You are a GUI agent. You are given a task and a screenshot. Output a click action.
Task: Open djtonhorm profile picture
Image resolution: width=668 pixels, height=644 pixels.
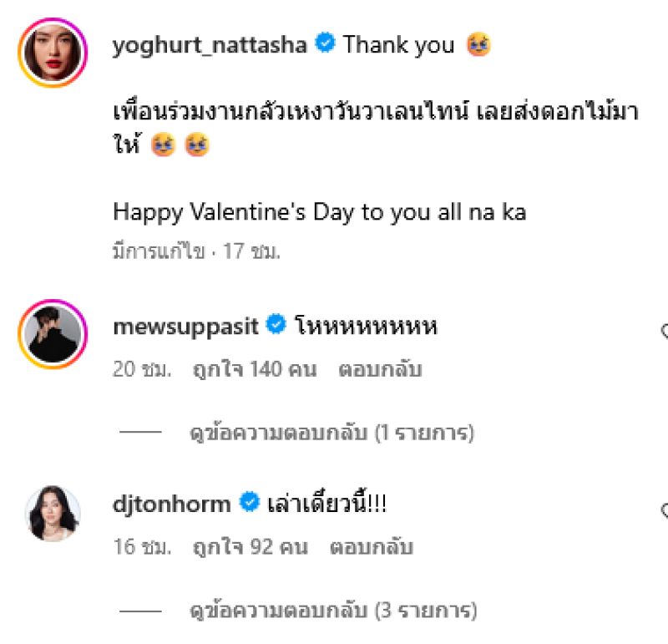(53, 513)
